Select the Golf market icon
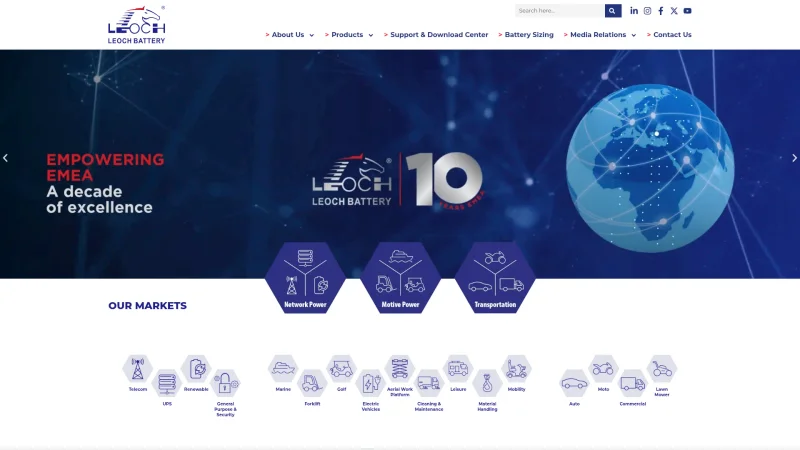This screenshot has height=450, width=800. tap(341, 369)
